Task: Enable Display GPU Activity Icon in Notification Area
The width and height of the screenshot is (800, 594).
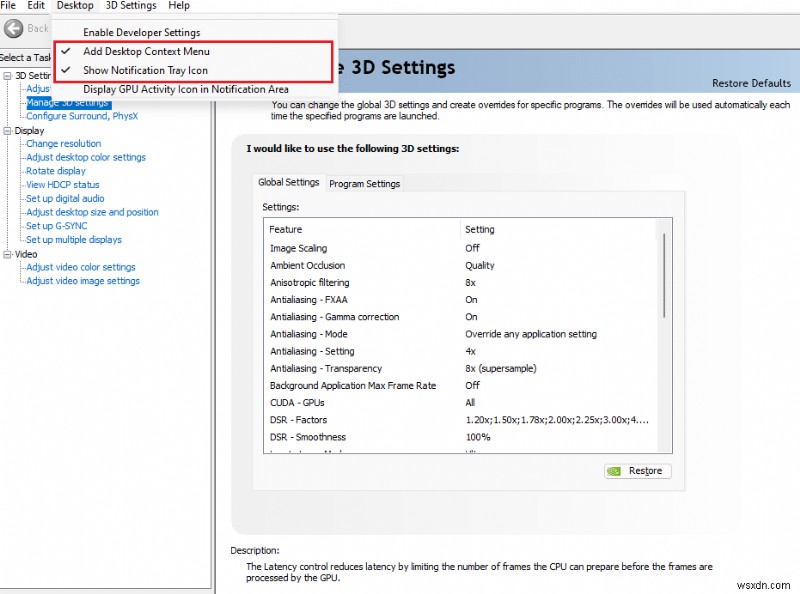Action: click(x=186, y=89)
